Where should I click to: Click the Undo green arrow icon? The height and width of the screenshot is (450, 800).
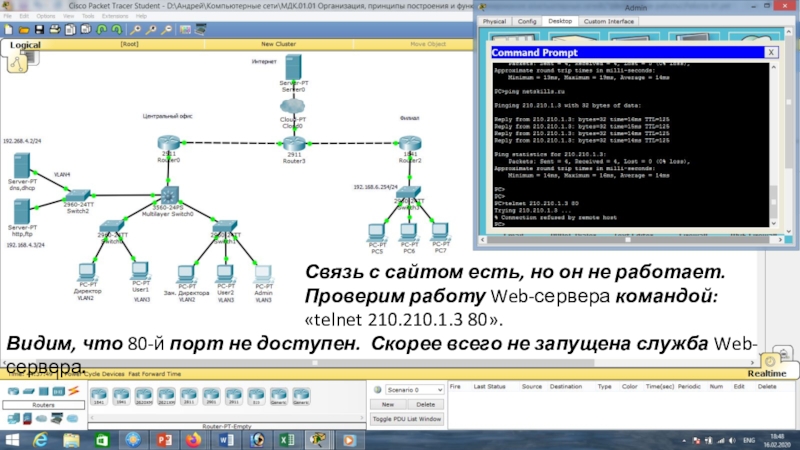tap(102, 30)
